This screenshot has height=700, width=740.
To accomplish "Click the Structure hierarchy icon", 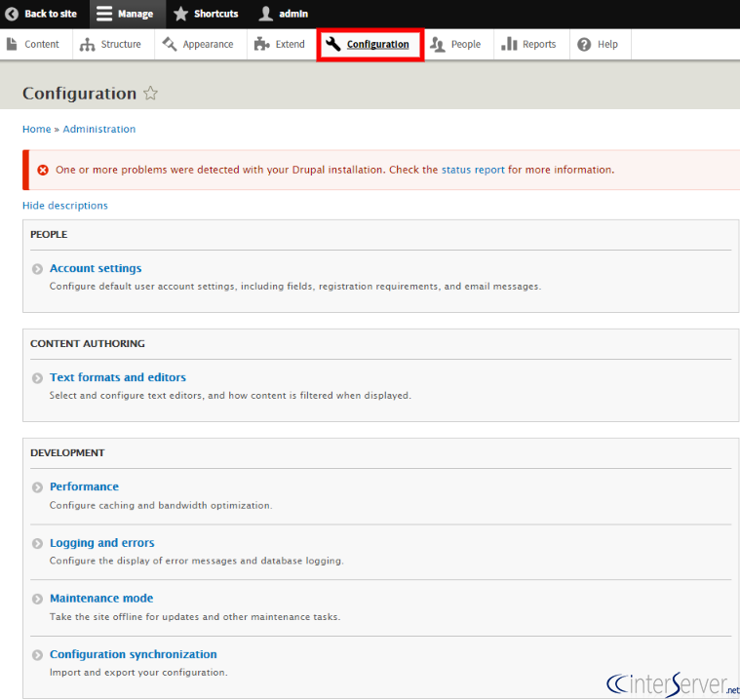I will click(88, 45).
